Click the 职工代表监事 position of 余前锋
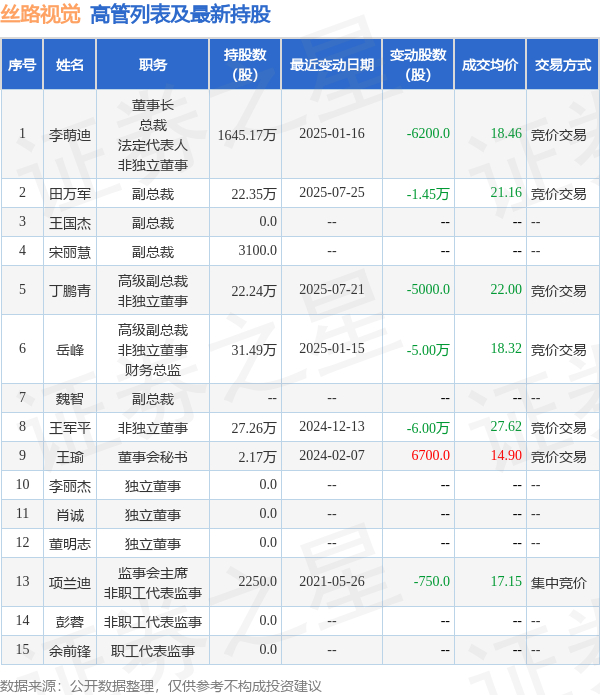The width and height of the screenshot is (600, 695). pos(153,651)
